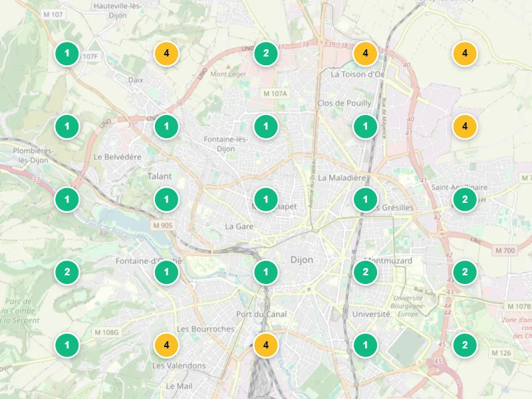Click green cluster 1 below the Université label

click(365, 345)
